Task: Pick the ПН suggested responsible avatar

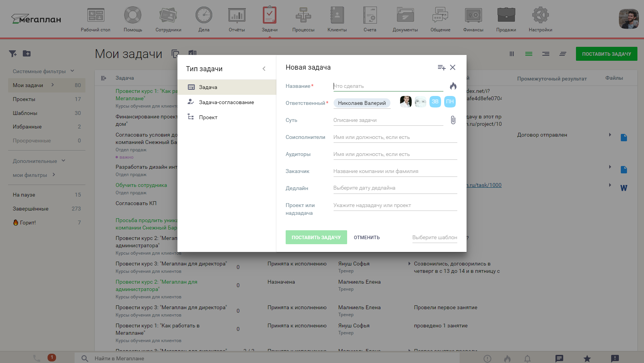Action: point(450,102)
